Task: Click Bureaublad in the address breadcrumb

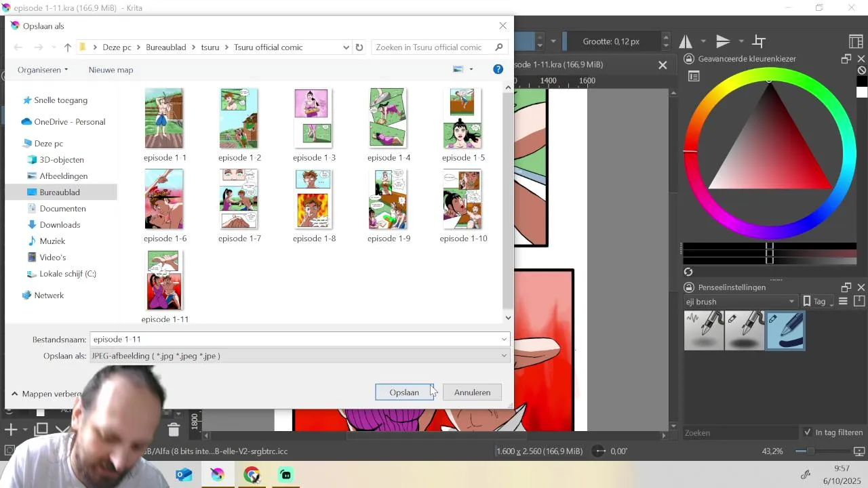Action: [166, 47]
